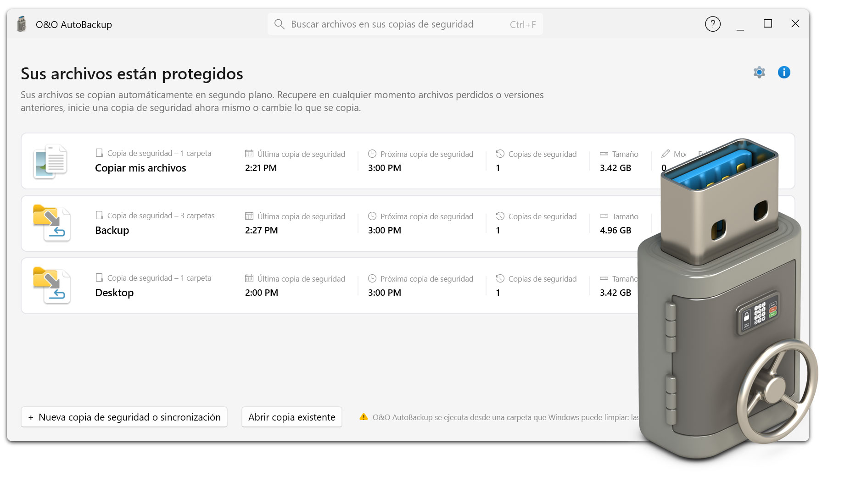Select the Desktop job name

[114, 293]
